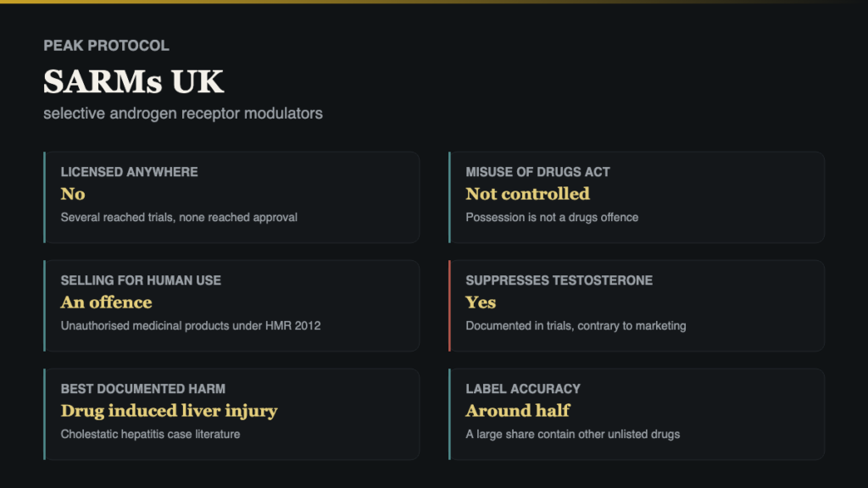Select the LABEL ACCURACY label
Viewport: 868px width, 488px height.
523,389
